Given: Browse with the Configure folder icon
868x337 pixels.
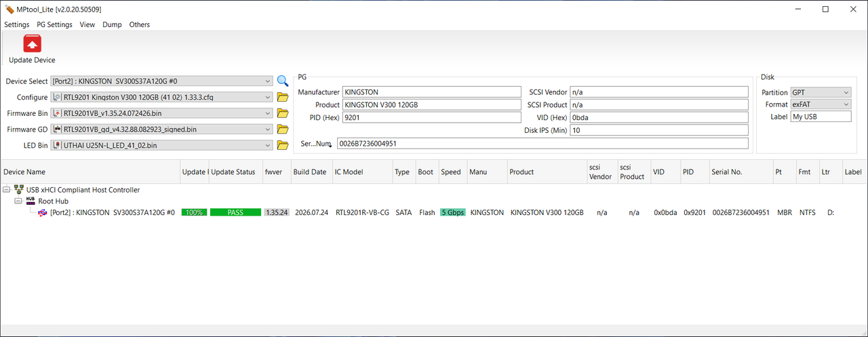Looking at the screenshot, I should tap(283, 97).
